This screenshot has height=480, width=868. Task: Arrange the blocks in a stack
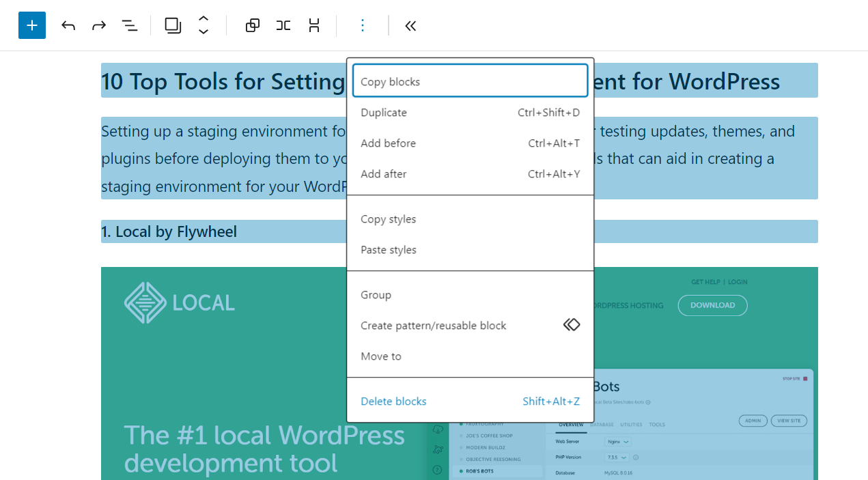[314, 26]
